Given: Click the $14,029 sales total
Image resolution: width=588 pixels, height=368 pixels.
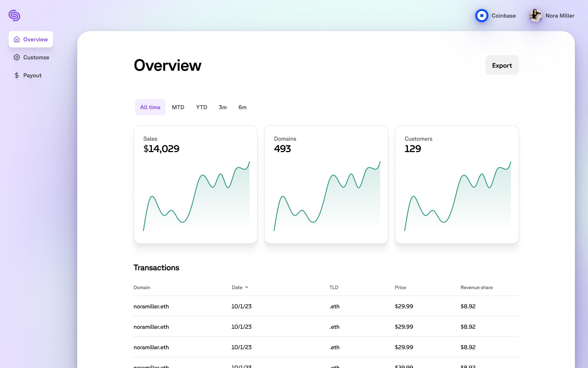Looking at the screenshot, I should [161, 149].
